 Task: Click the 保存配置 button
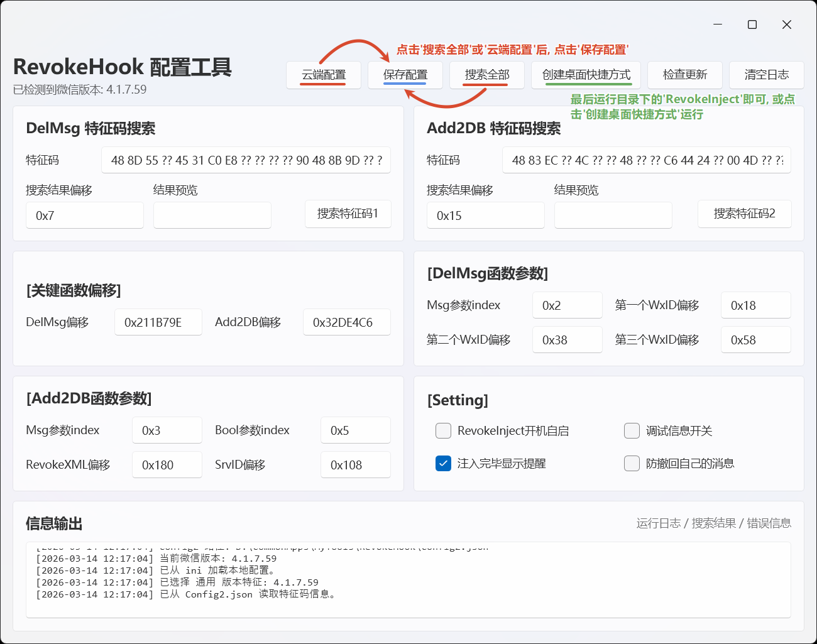tap(405, 75)
